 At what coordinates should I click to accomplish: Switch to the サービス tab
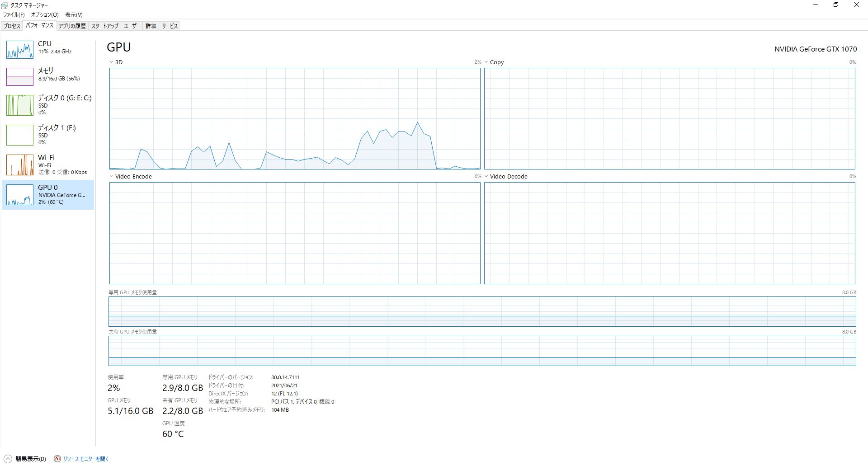pos(170,26)
